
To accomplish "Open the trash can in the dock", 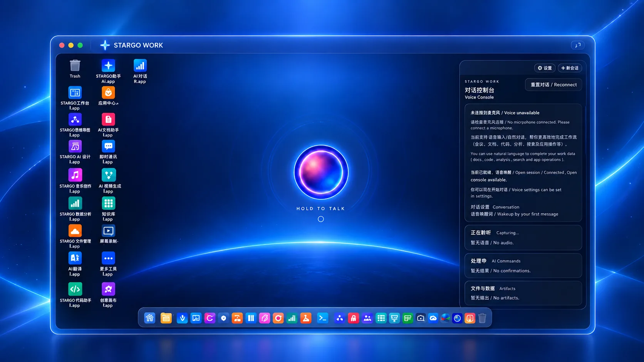I will (x=482, y=318).
